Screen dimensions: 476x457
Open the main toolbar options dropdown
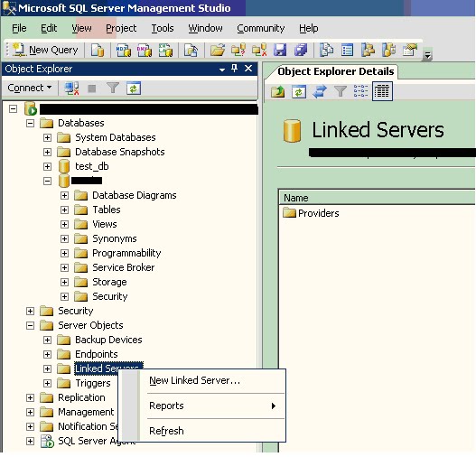(x=427, y=55)
